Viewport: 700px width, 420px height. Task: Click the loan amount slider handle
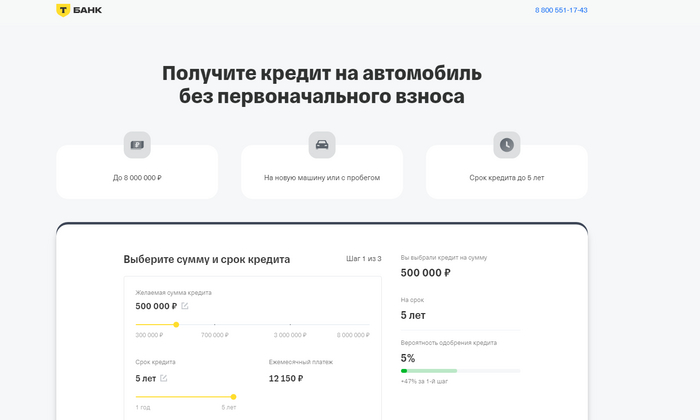(176, 324)
